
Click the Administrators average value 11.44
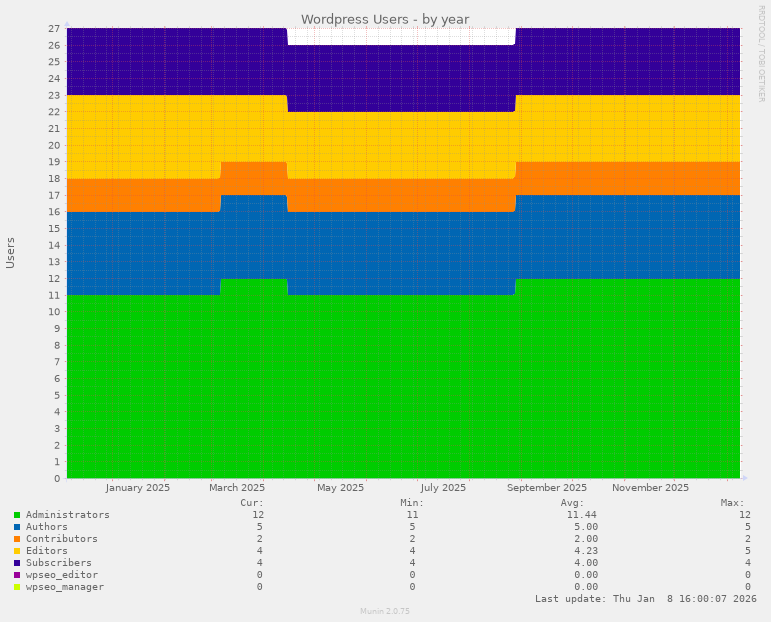pos(582,515)
